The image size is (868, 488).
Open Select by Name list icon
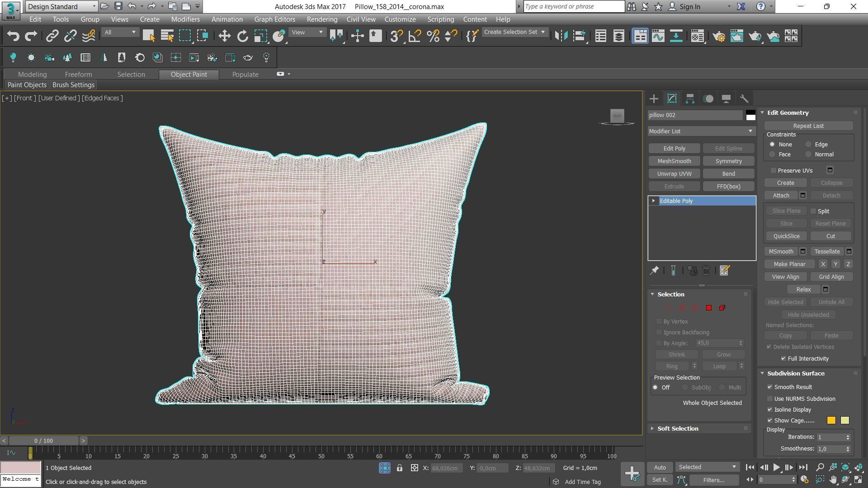167,36
